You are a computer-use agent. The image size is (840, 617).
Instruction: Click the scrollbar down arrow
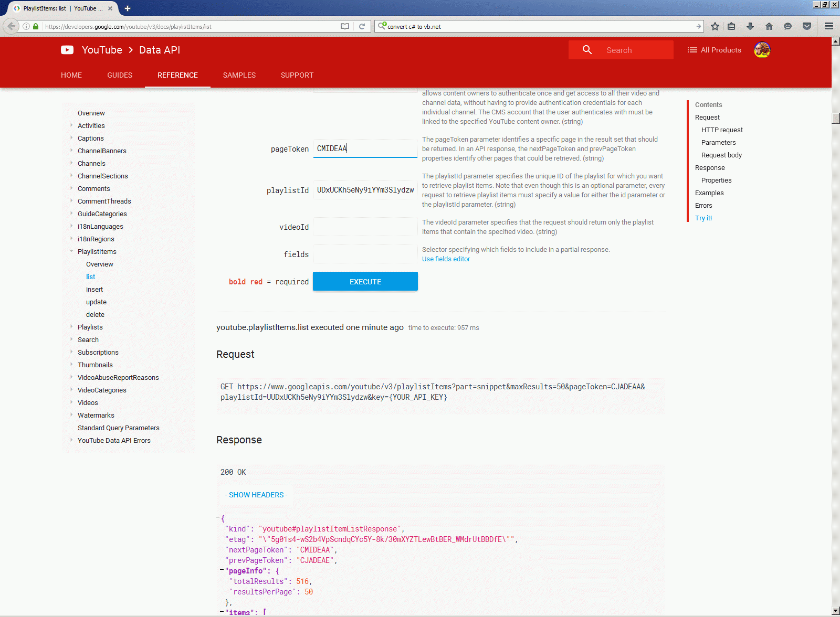coord(836,611)
